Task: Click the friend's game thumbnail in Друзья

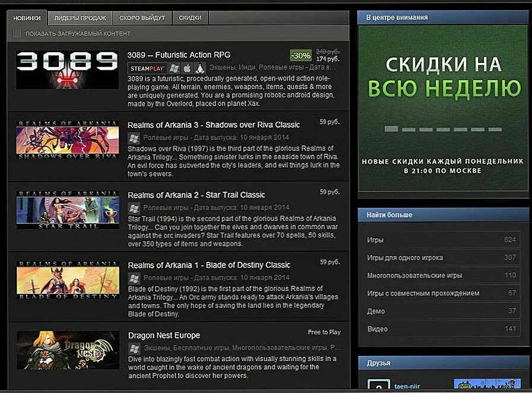Action: (x=487, y=384)
